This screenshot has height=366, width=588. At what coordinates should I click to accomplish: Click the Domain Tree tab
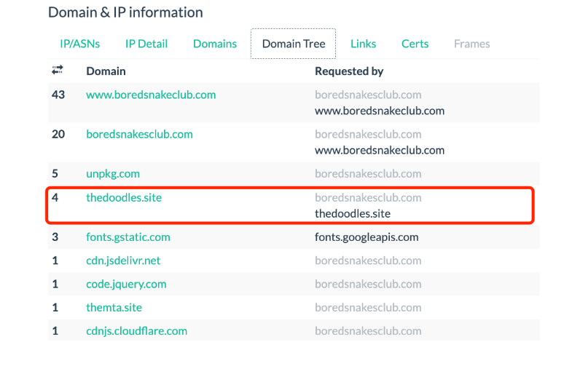293,44
